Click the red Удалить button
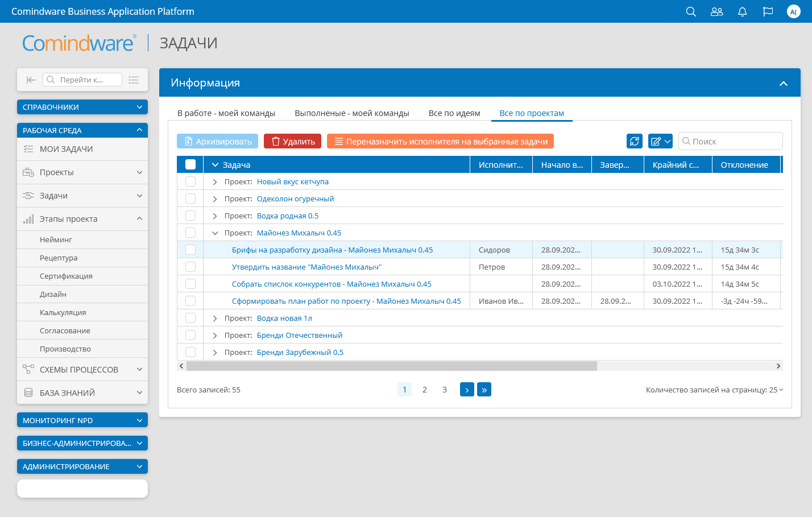 click(293, 141)
